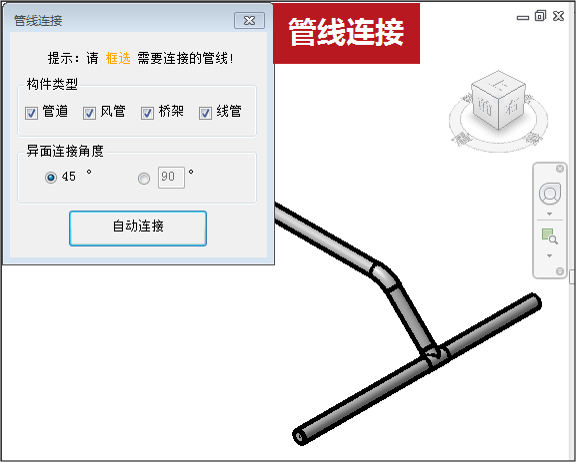
Task: Open the Steering Wheel navigation tool
Action: (x=550, y=193)
